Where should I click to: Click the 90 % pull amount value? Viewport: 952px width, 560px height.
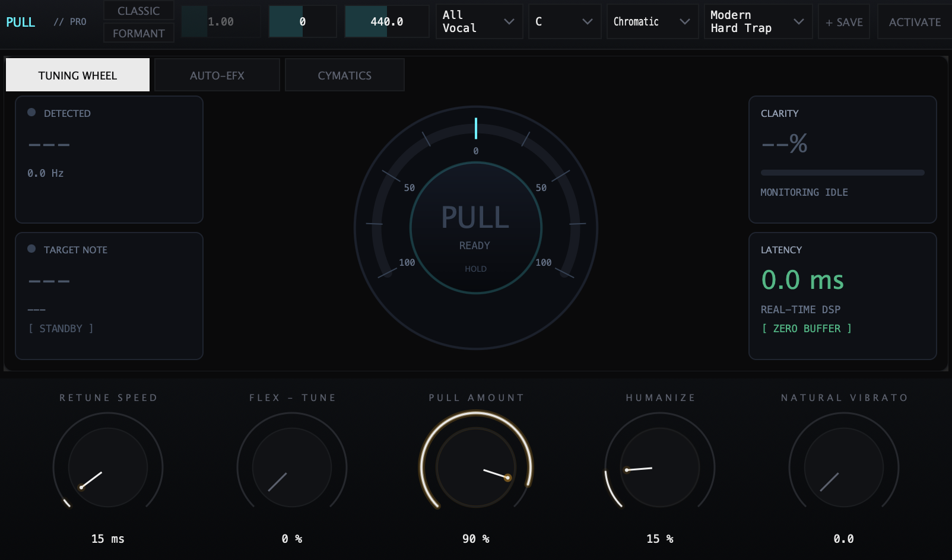coord(476,539)
